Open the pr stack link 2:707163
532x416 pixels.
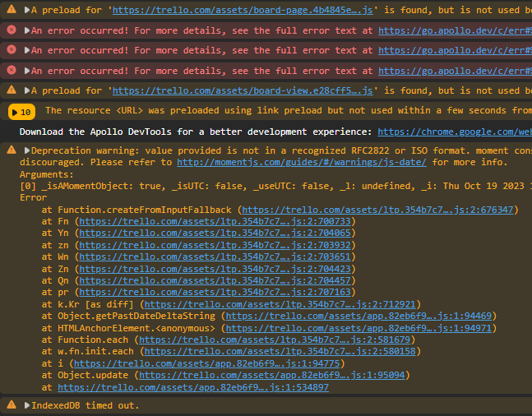click(215, 292)
